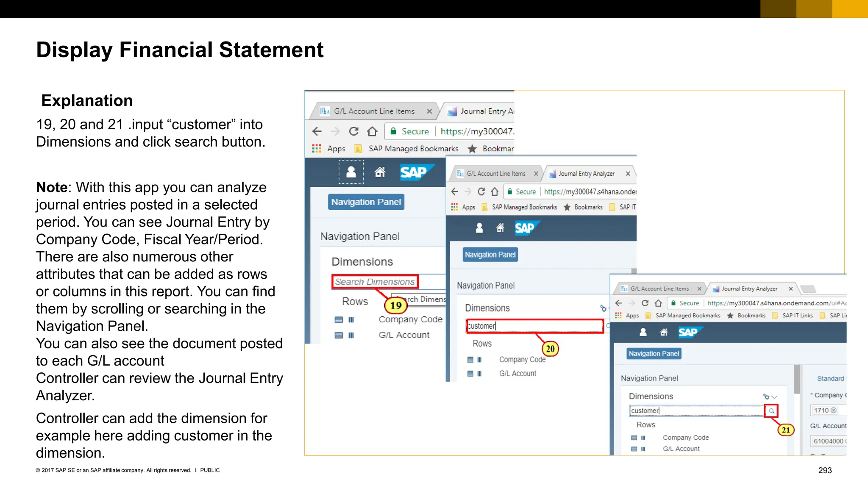The height and width of the screenshot is (488, 868).
Task: Open Dimensions gear settings in right window
Action: [x=766, y=397]
